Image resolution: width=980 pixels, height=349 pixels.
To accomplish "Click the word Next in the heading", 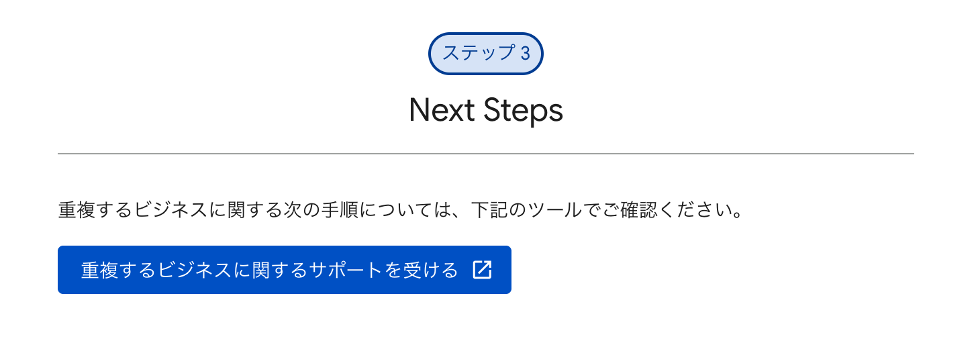I will [x=442, y=111].
